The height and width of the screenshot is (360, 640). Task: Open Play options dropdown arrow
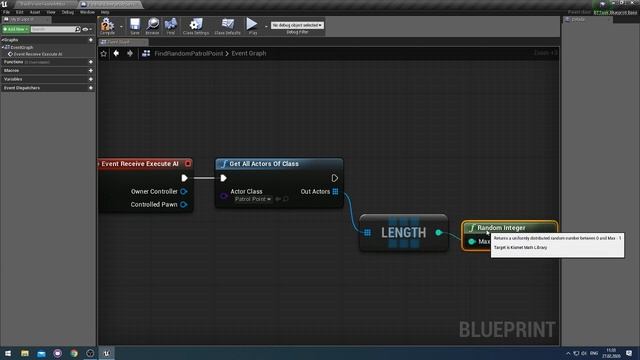tap(266, 27)
